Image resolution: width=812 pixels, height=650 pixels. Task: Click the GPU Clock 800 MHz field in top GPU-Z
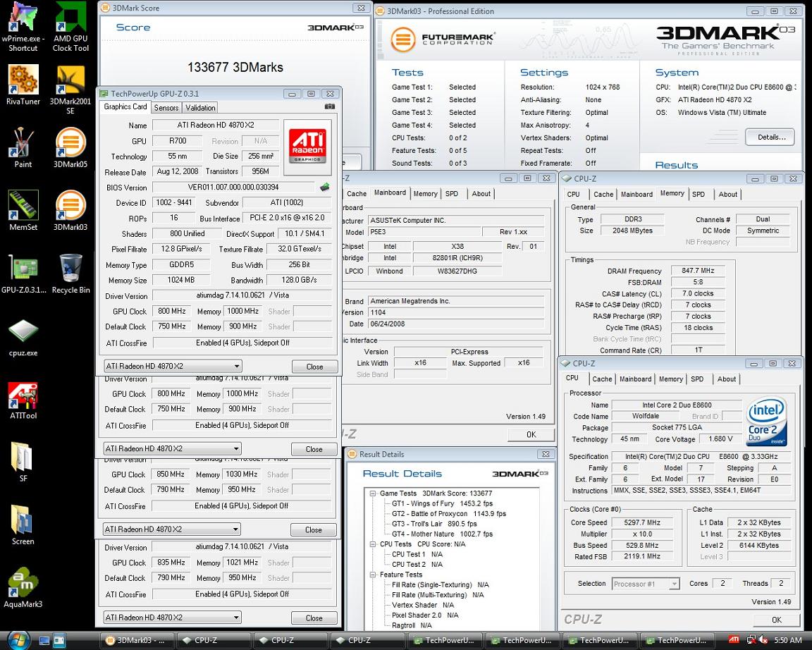(172, 312)
